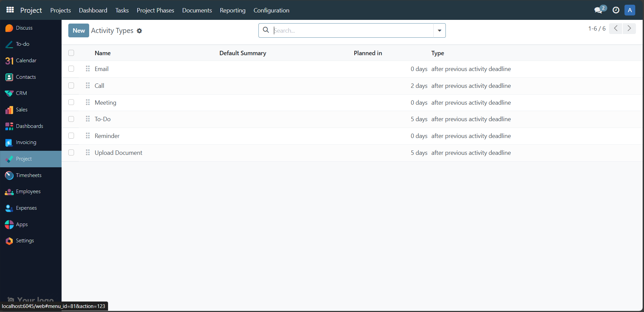Image resolution: width=644 pixels, height=312 pixels.
Task: Open the Activity Types settings gear
Action: 139,31
